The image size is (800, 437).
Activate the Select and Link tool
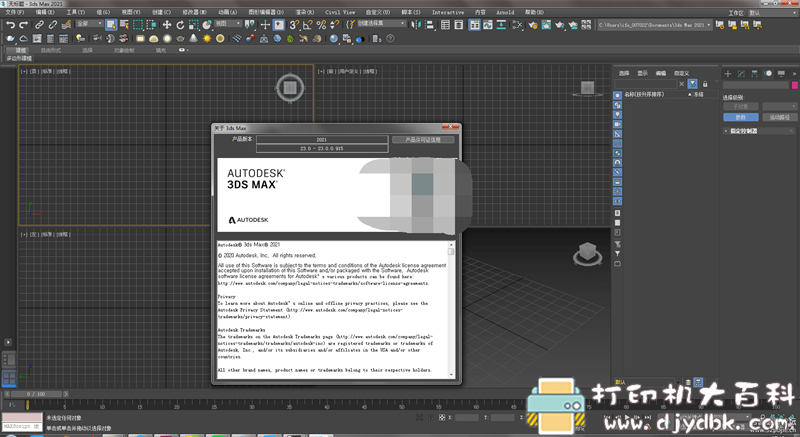39,24
